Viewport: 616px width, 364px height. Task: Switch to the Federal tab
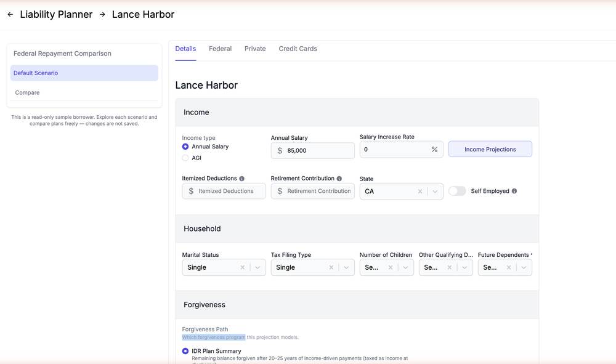pos(220,49)
